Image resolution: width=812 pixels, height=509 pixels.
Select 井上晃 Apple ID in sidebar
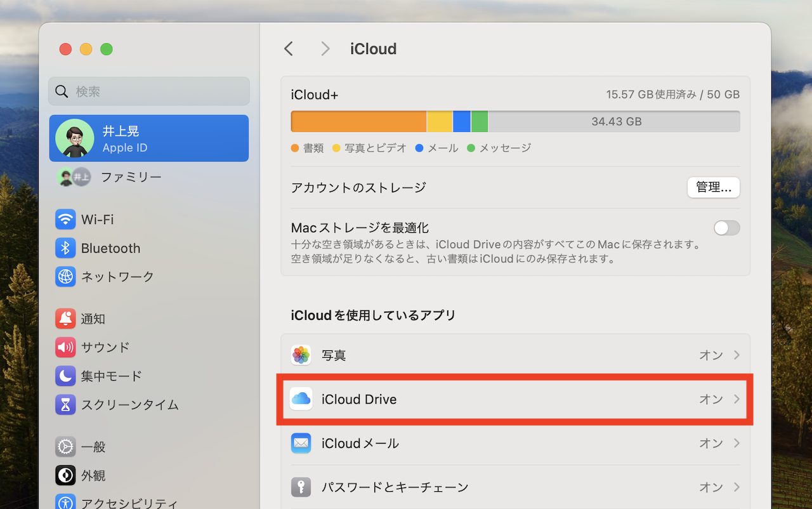point(149,138)
